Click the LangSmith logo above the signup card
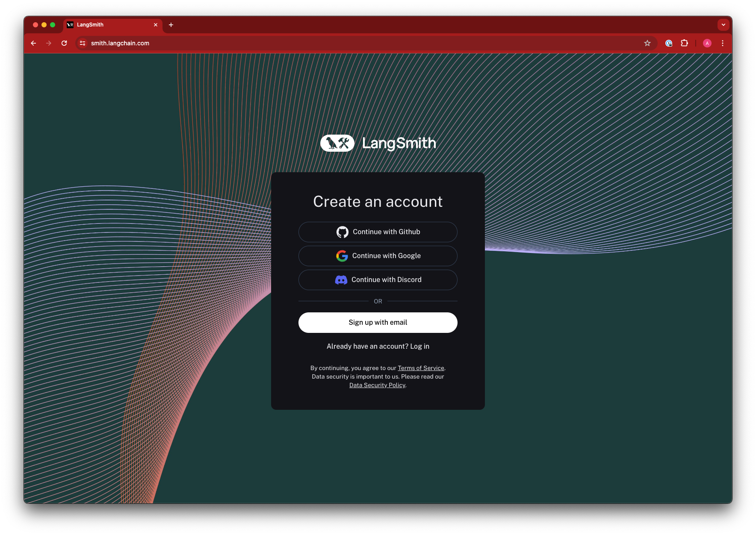 (378, 143)
